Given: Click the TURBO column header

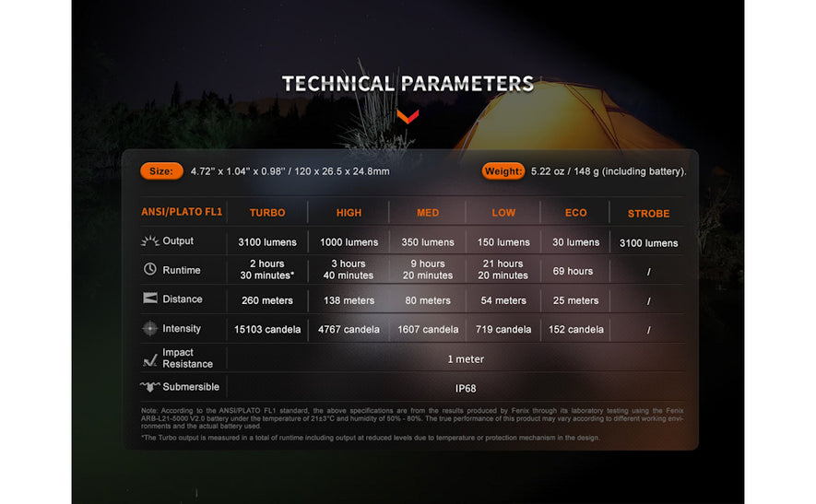Looking at the screenshot, I should [x=267, y=213].
